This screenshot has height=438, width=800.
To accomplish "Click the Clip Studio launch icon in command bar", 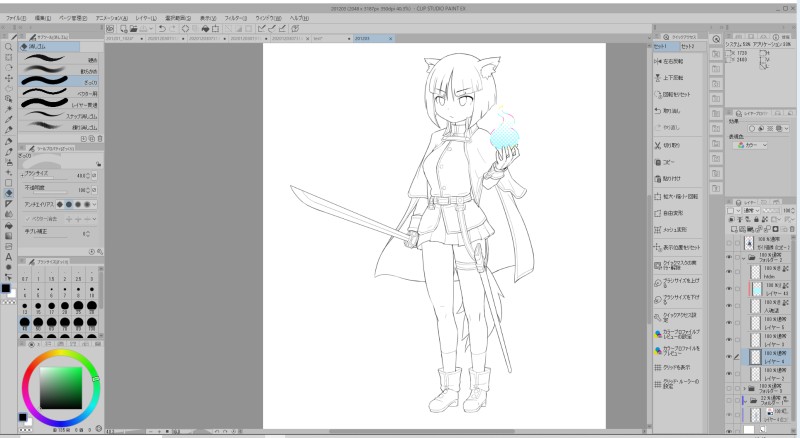I will tap(110, 29).
